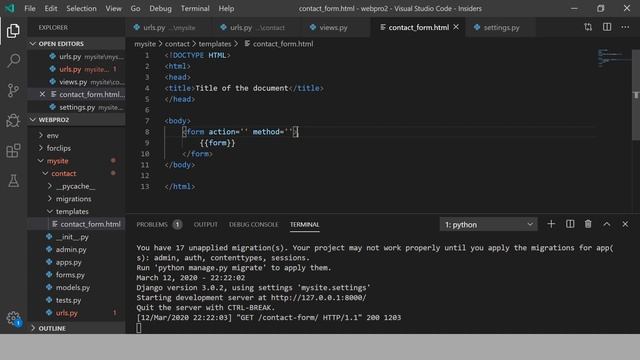Open the Test flask icon view
This screenshot has height=360, width=640.
(x=13, y=180)
